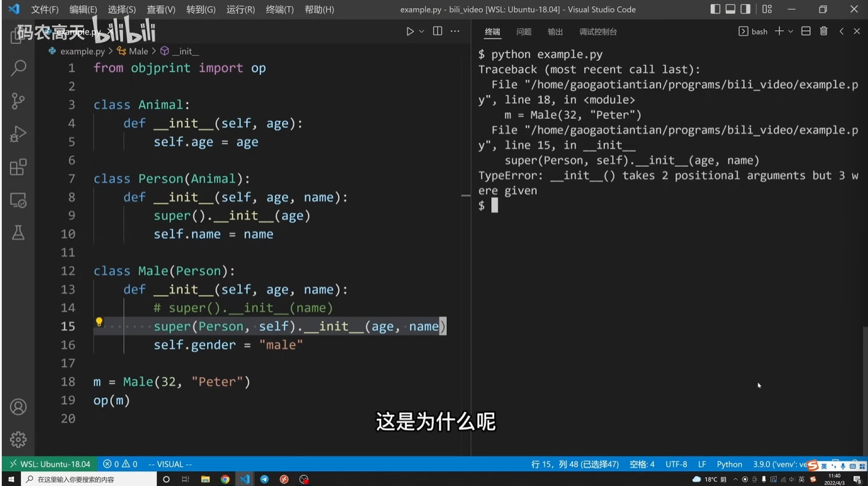
Task: Open the Accounts icon
Action: (18, 407)
